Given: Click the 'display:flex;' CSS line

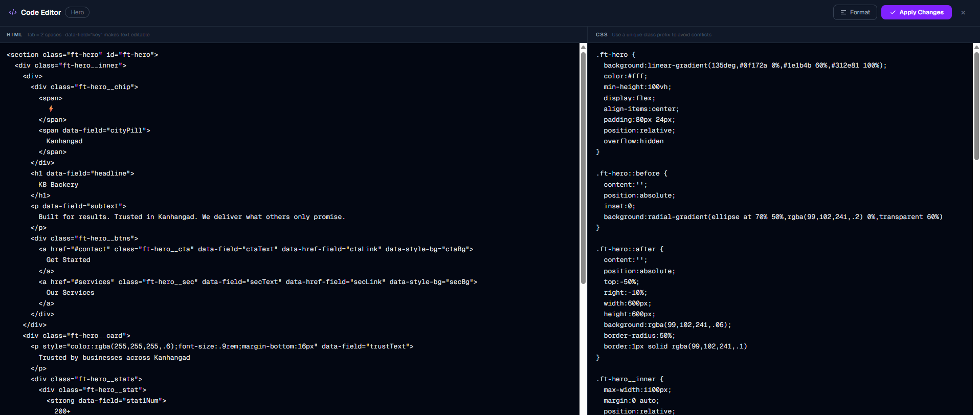Looking at the screenshot, I should [x=630, y=98].
